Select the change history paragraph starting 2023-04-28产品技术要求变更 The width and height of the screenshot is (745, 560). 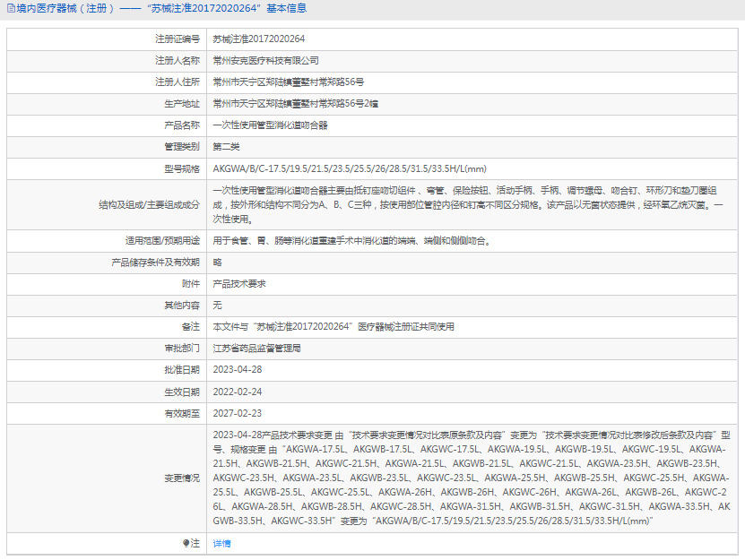click(x=472, y=478)
